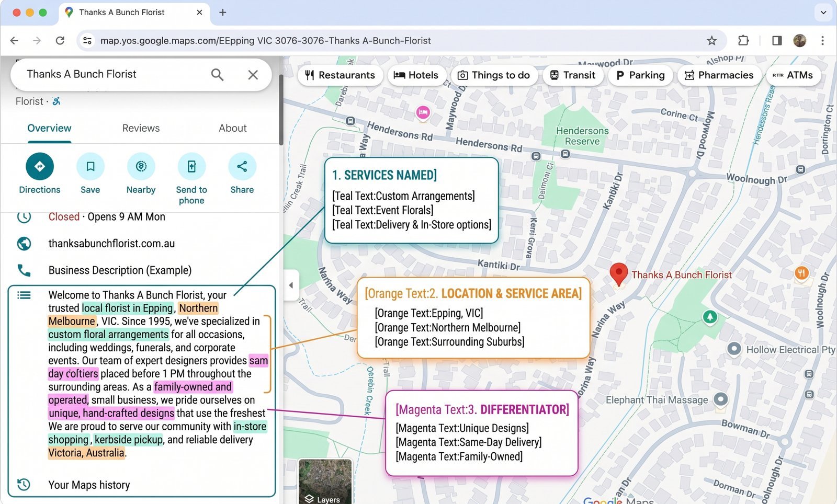Open the browser tab list dropdown
The width and height of the screenshot is (837, 504).
pos(823,13)
